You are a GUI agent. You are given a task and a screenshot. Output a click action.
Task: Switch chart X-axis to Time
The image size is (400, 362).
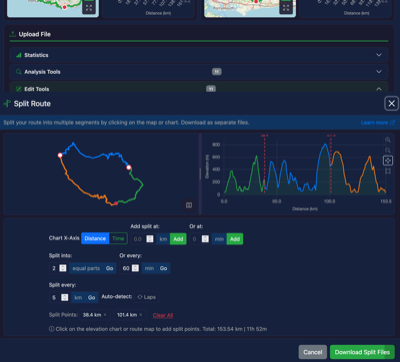point(118,238)
